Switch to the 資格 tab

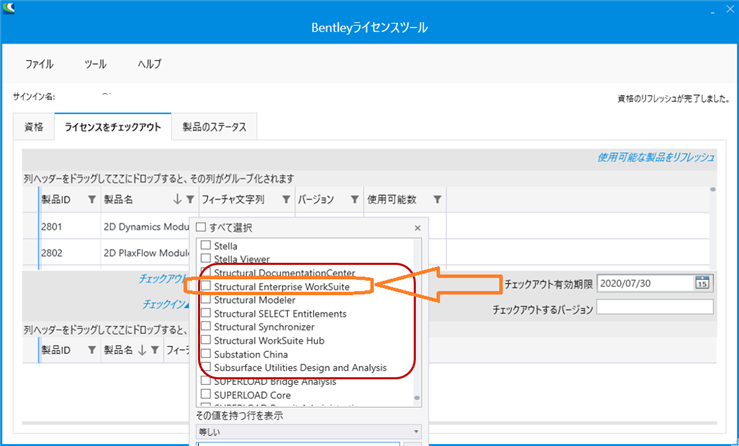coord(34,127)
